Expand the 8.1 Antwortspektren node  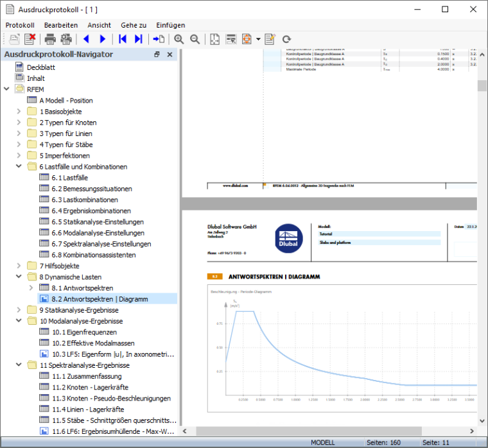pos(31,288)
